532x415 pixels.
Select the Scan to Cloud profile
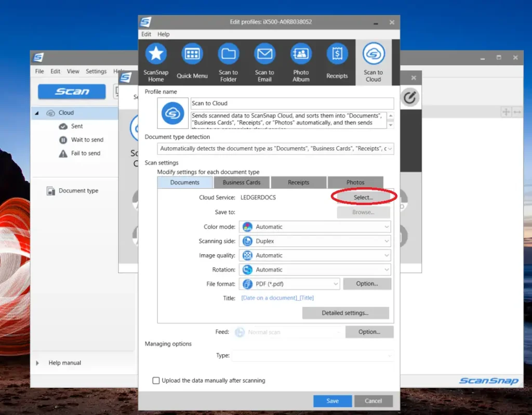[x=373, y=62]
